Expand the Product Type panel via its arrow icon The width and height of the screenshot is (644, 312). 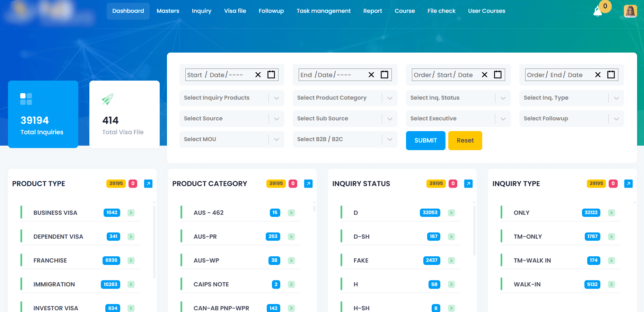(x=148, y=184)
